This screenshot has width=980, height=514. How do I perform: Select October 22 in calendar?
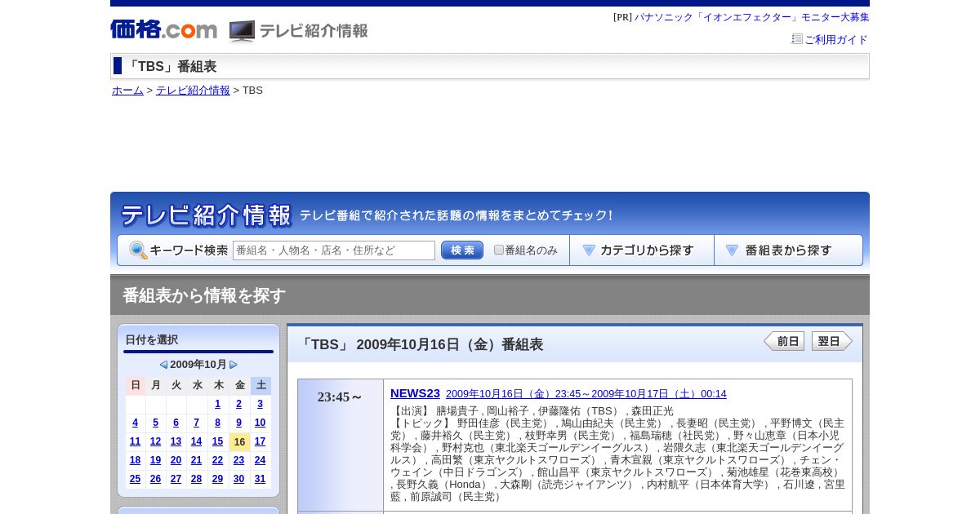tap(218, 460)
